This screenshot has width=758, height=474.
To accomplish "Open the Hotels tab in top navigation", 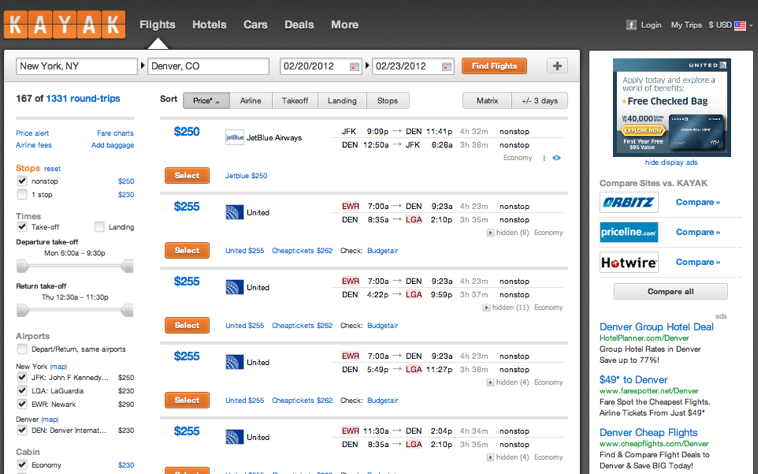I will 209,24.
